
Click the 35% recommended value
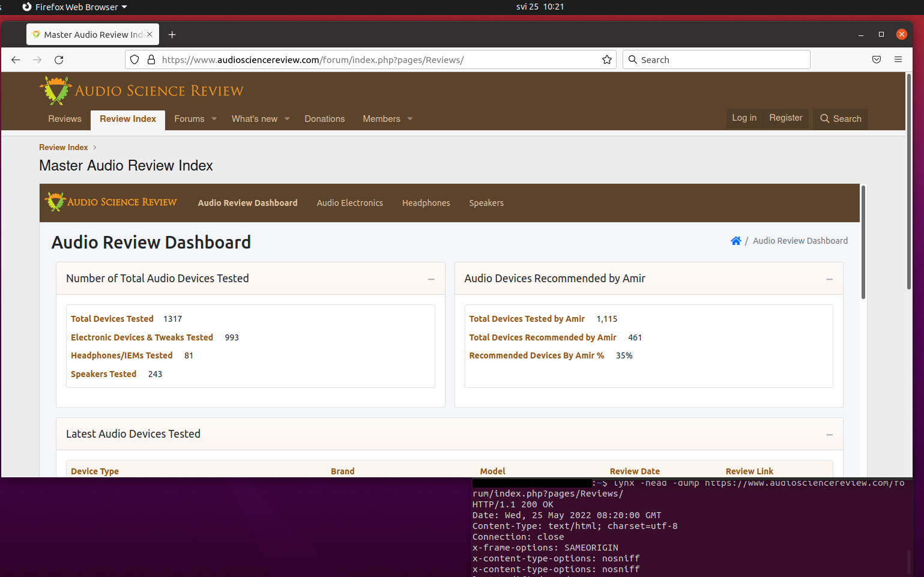[x=624, y=356]
